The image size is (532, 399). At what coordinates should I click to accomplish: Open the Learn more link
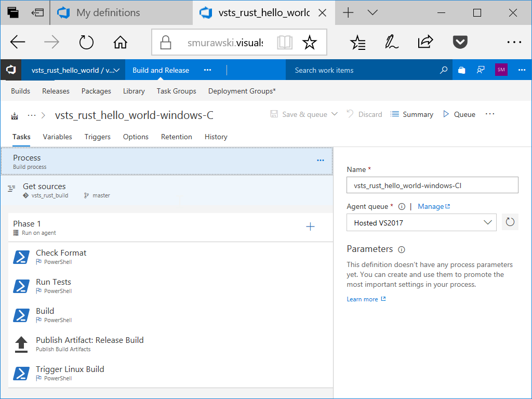click(366, 299)
